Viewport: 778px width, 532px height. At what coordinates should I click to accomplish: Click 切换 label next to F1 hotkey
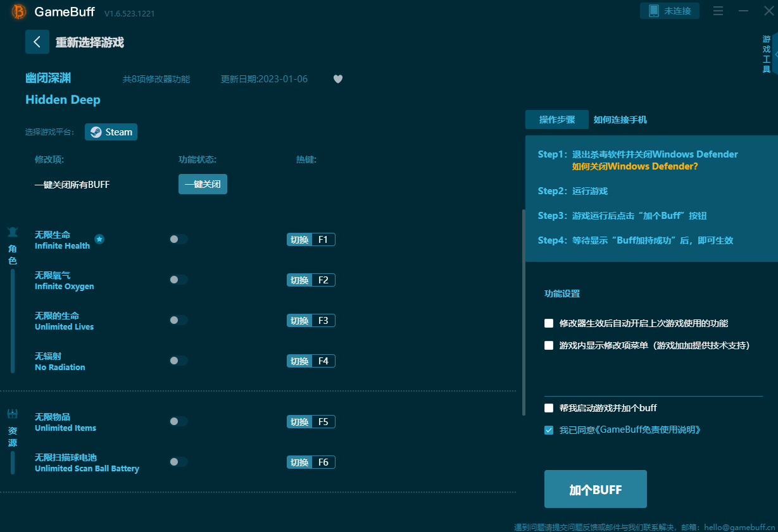coord(299,240)
